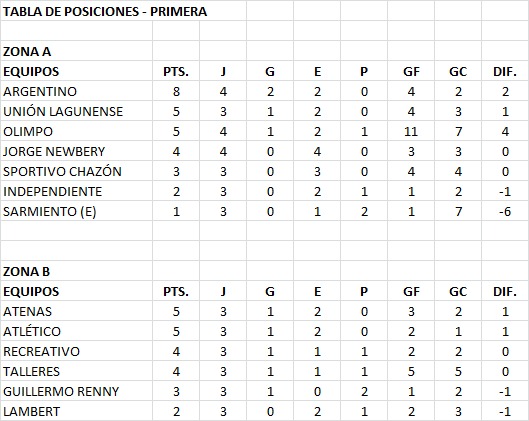Click the ZONA B heading cell

(x=77, y=271)
